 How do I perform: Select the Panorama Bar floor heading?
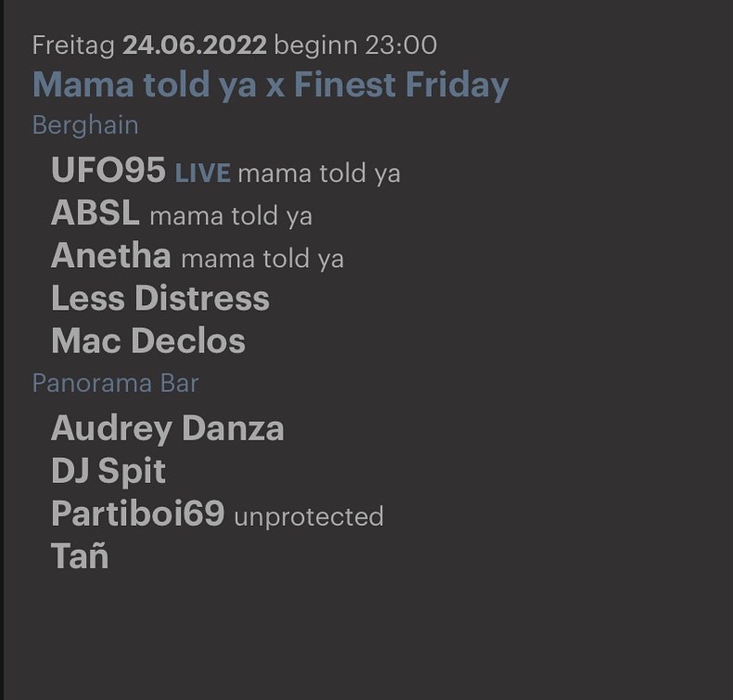pyautogui.click(x=115, y=383)
